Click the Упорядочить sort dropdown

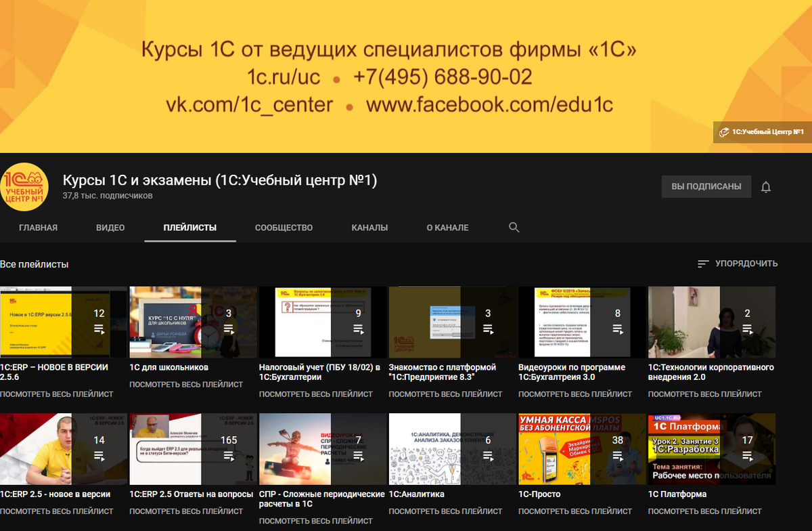coord(738,263)
